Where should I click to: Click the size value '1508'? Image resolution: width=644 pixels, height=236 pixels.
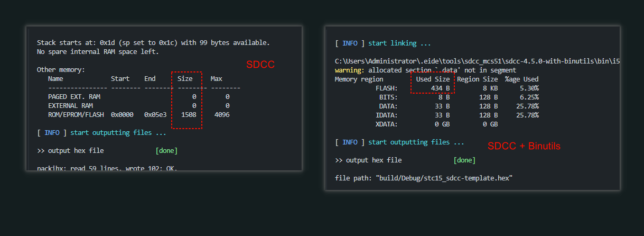189,115
